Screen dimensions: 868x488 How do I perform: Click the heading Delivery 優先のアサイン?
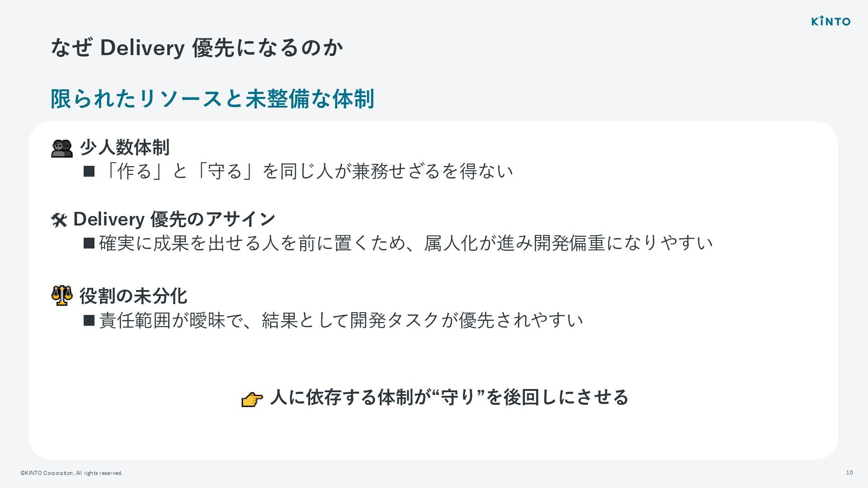coord(174,219)
